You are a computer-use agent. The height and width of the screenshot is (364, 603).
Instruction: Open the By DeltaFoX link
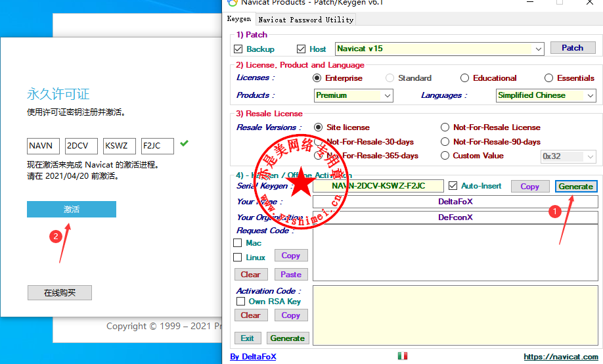click(253, 357)
